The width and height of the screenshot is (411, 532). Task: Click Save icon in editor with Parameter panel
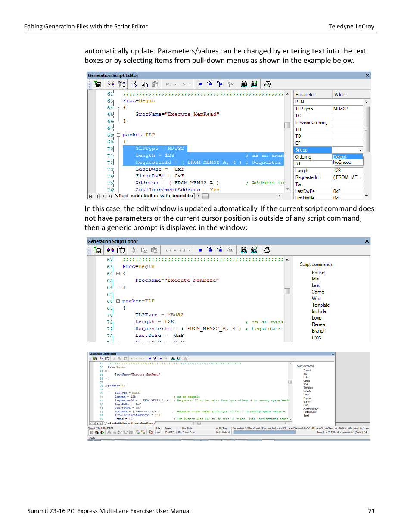pos(98,84)
